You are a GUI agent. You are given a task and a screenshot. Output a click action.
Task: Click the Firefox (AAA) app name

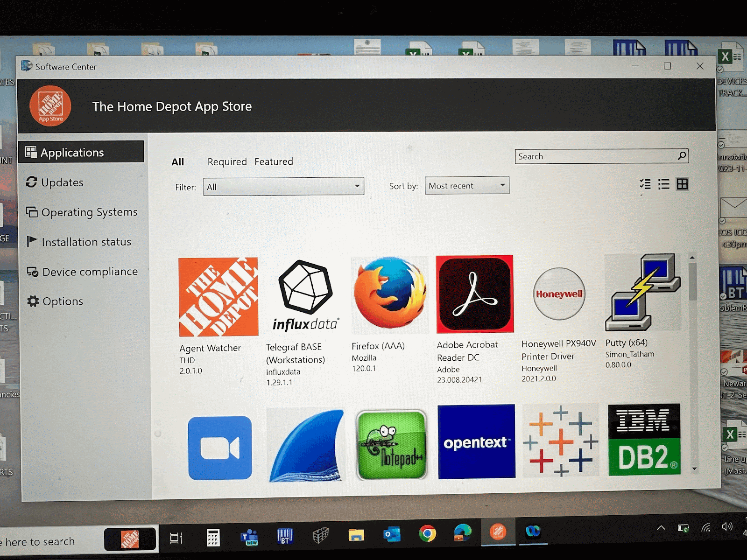[x=378, y=346]
